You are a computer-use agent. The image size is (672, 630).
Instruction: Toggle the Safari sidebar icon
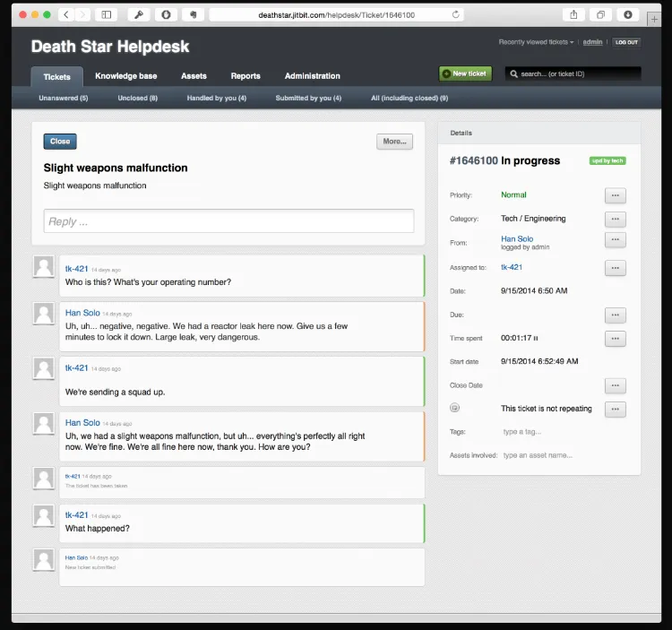(107, 15)
